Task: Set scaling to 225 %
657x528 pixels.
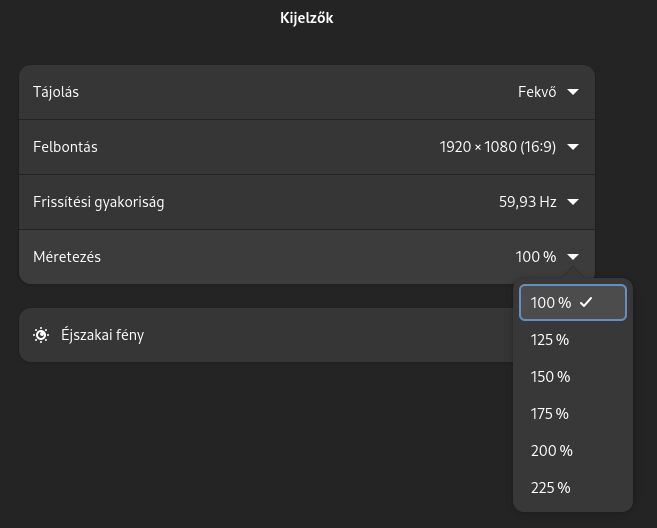Action: (x=573, y=488)
